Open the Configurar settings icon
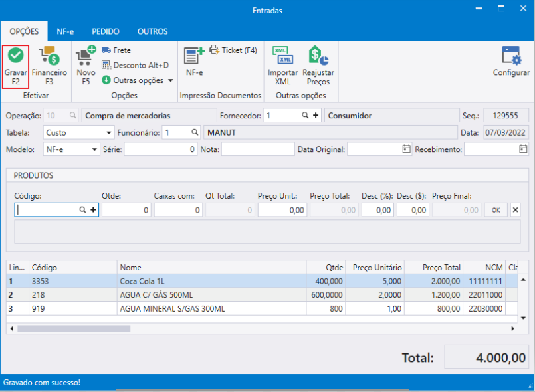Image resolution: width=535 pixels, height=392 pixels. 511,56
